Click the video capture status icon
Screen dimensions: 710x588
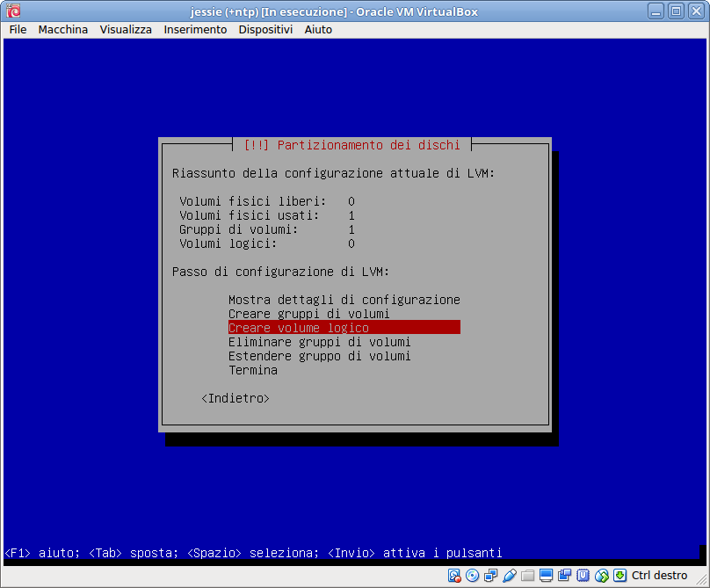(x=565, y=576)
